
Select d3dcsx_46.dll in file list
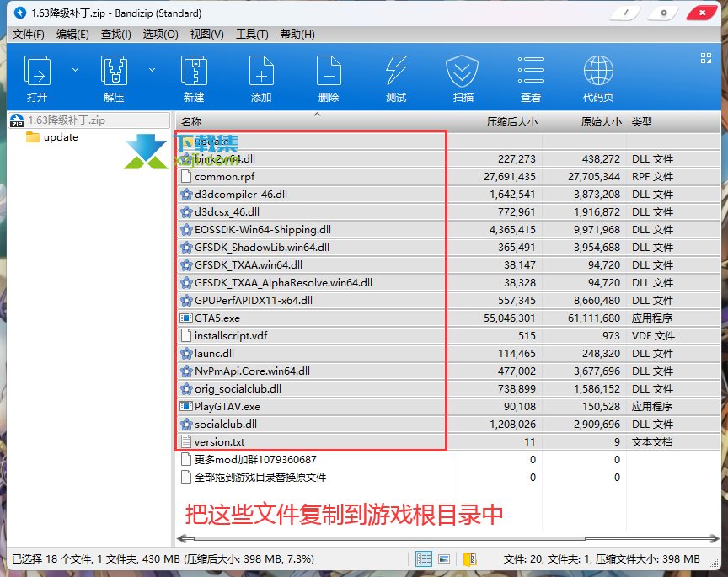(448, 211)
